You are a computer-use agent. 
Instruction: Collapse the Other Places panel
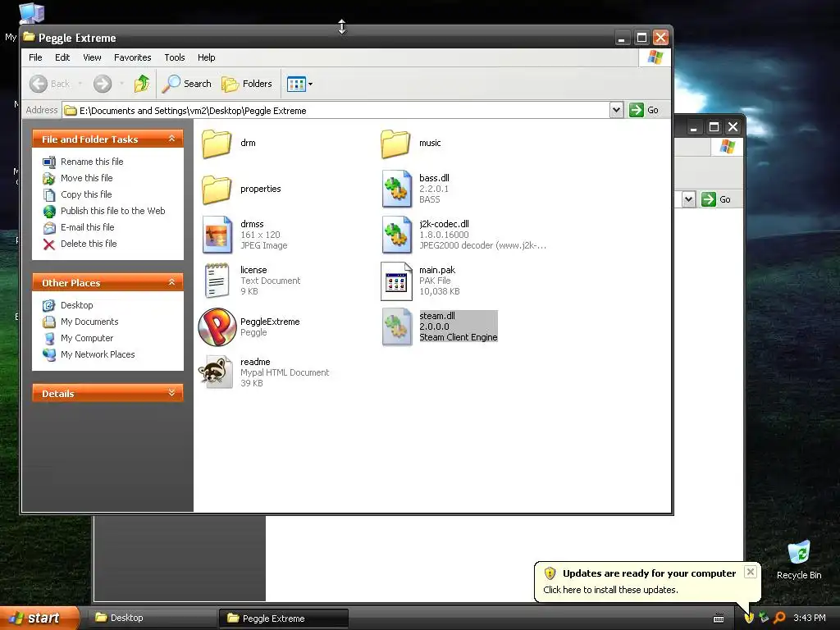pyautogui.click(x=171, y=282)
